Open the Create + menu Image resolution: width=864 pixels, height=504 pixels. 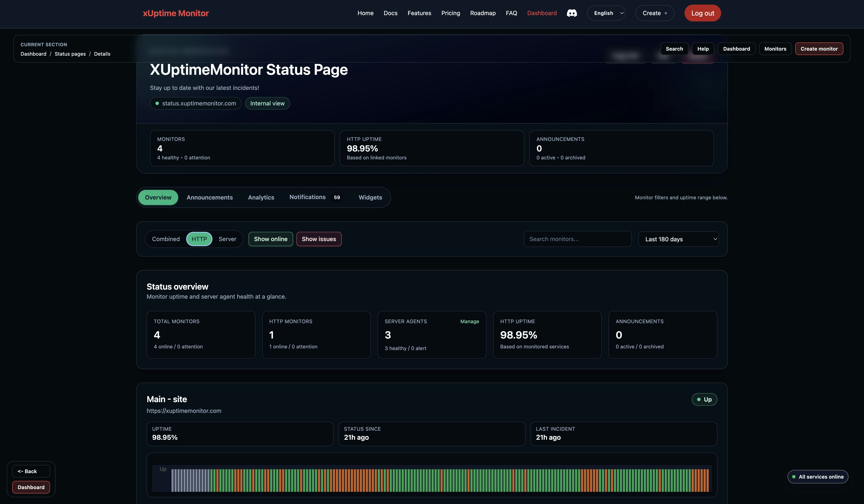(x=655, y=13)
